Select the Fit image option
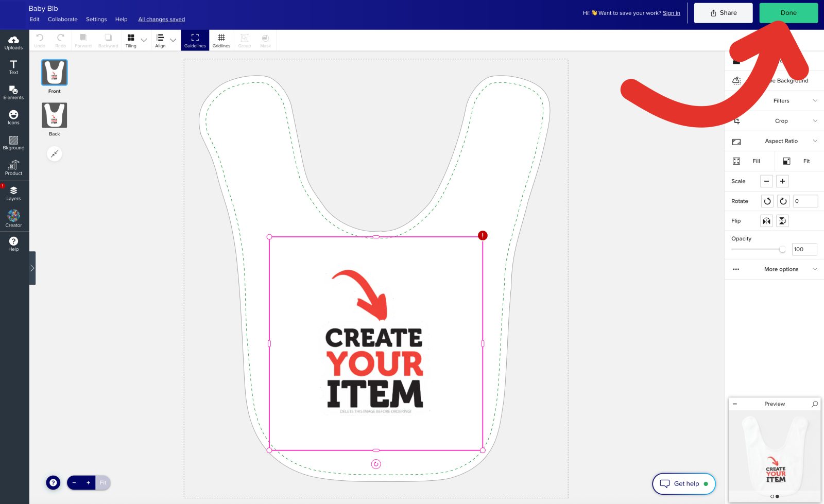Image resolution: width=824 pixels, height=504 pixels. (797, 161)
